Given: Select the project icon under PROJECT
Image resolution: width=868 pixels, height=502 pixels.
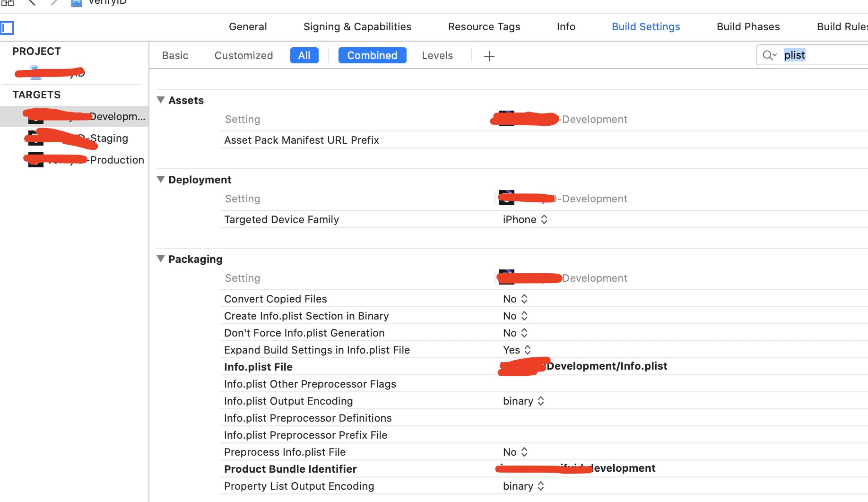Looking at the screenshot, I should tap(35, 72).
